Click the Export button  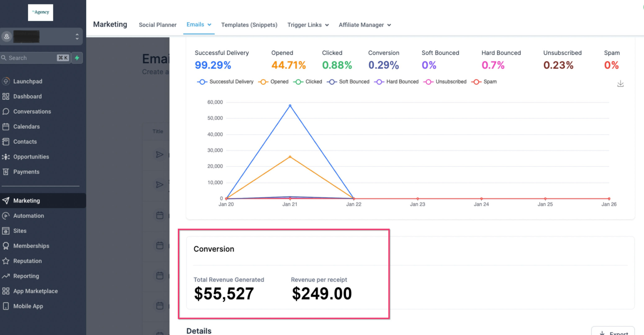613,332
